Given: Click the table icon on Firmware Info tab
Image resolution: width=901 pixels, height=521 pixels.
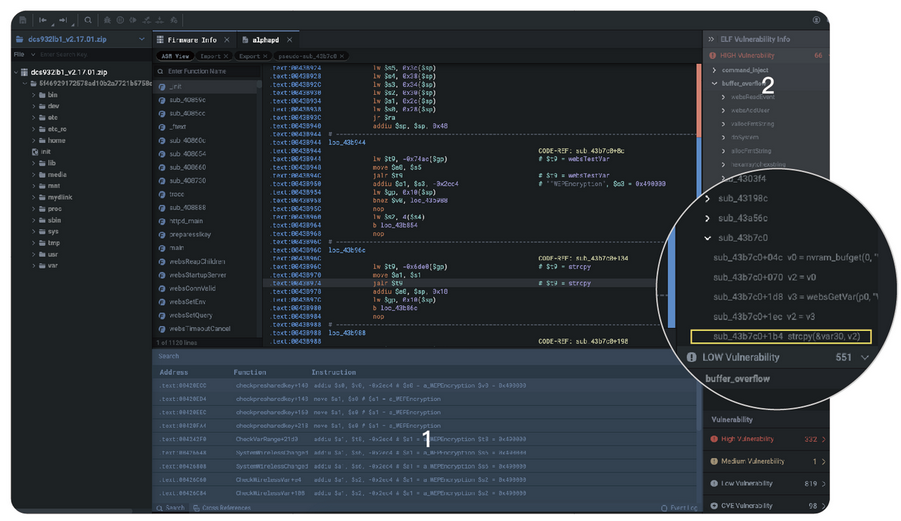Looking at the screenshot, I should click(160, 40).
